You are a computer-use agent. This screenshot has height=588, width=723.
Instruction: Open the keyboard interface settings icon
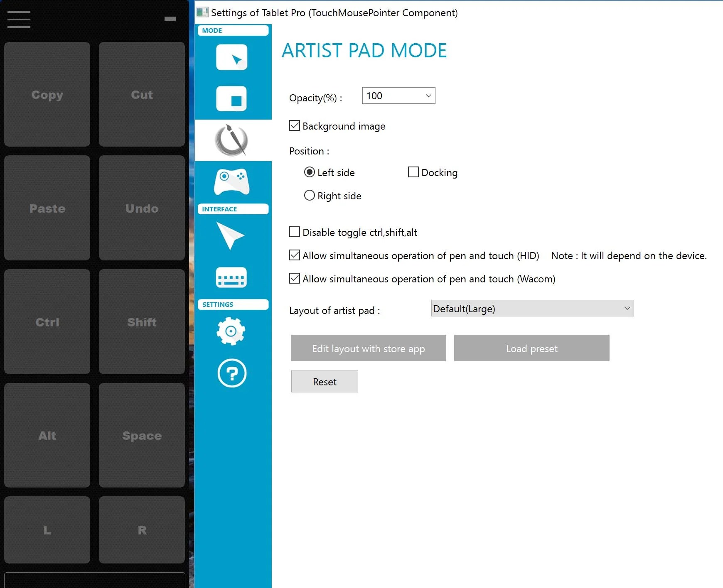click(x=232, y=277)
